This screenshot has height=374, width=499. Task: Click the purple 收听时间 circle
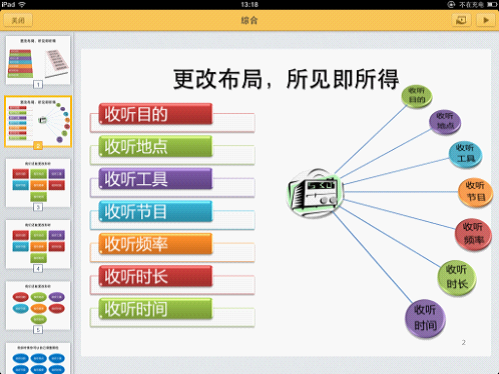point(425,318)
